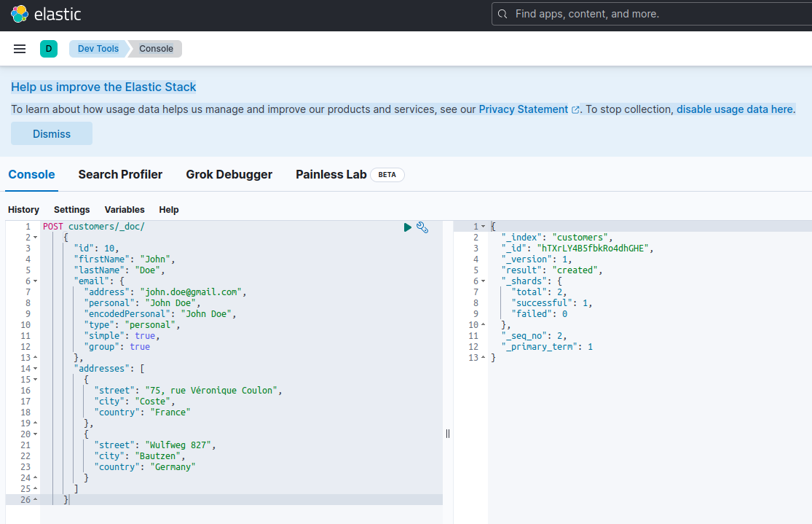Click the external link icon next to Privacy Statement
812x524 pixels.
click(x=575, y=110)
